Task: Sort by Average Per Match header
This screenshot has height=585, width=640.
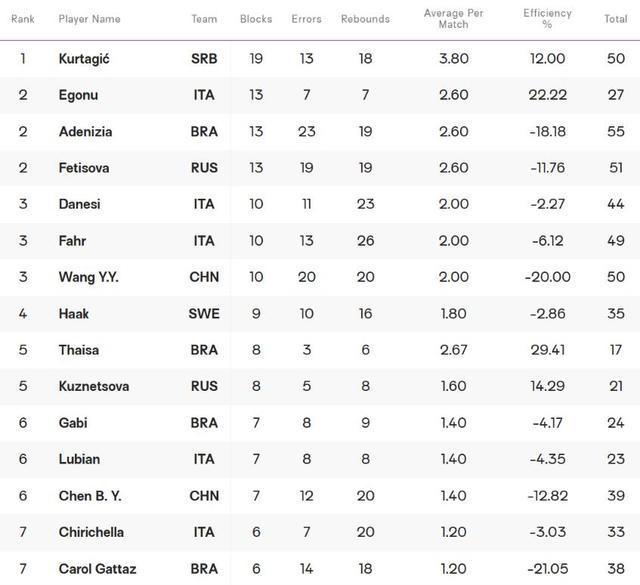Action: pos(453,19)
